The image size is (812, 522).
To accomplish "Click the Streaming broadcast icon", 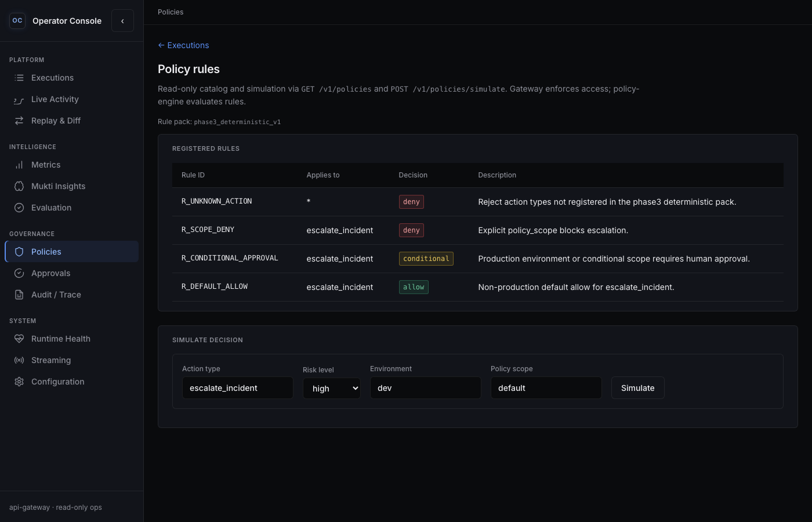I will coord(19,360).
